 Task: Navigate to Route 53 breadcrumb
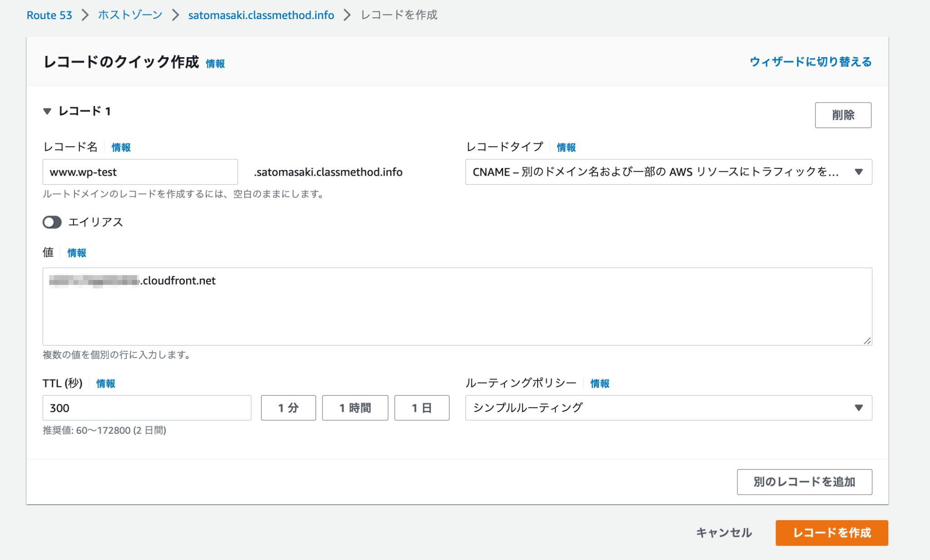click(x=49, y=15)
